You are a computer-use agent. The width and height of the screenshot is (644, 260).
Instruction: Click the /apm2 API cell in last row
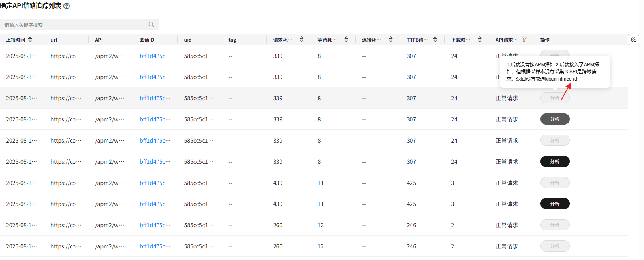coord(109,246)
